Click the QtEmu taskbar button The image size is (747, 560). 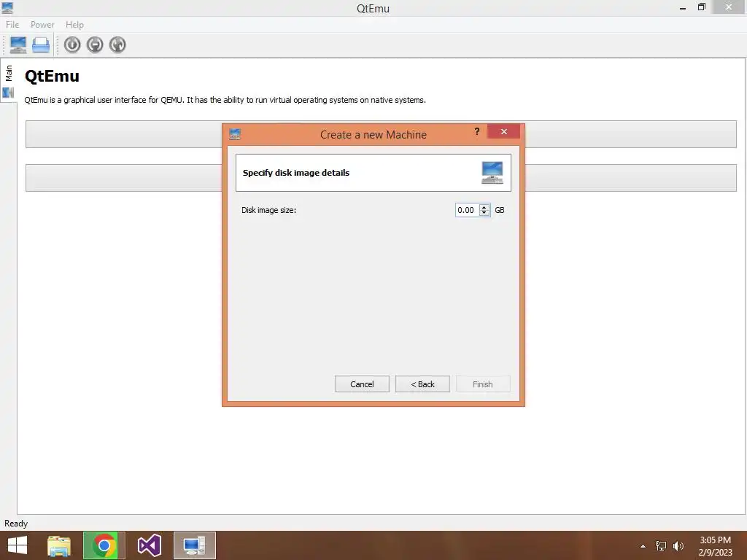pos(194,545)
